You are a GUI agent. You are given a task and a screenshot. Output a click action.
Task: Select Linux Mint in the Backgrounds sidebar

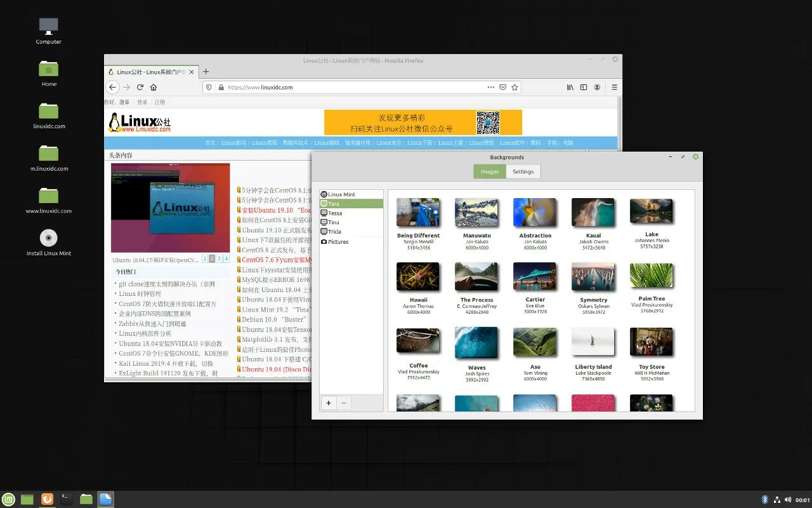pos(351,194)
